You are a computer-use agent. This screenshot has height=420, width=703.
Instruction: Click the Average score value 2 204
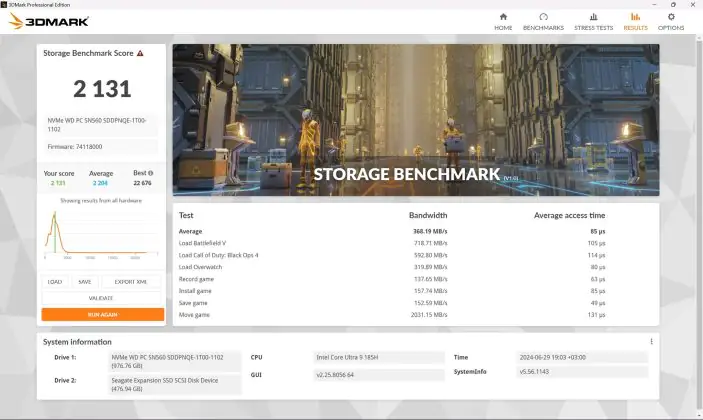100,183
